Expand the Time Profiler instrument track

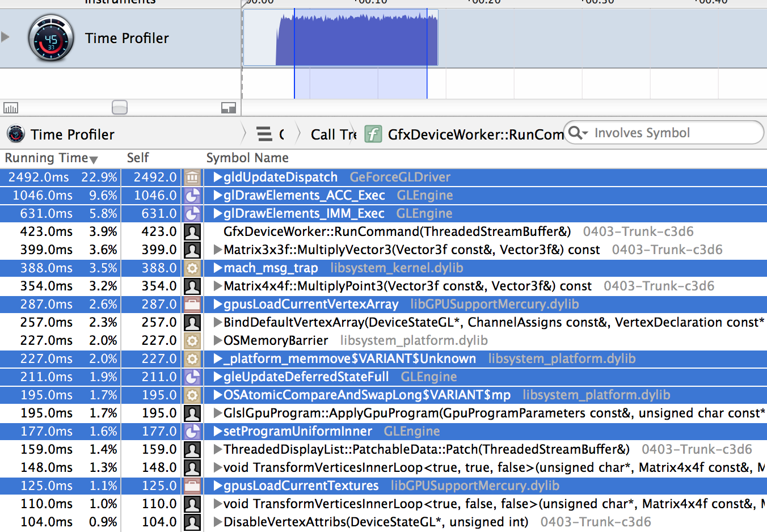click(6, 37)
